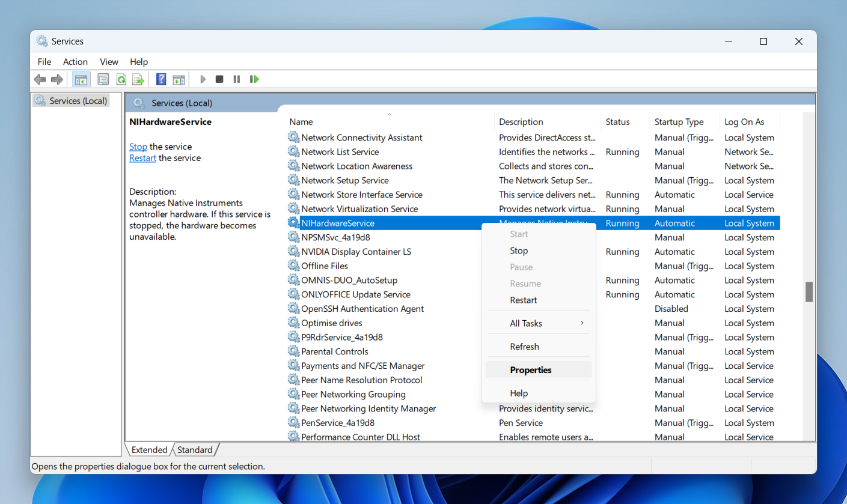The height and width of the screenshot is (504, 847).
Task: Open the View menu
Action: click(109, 62)
